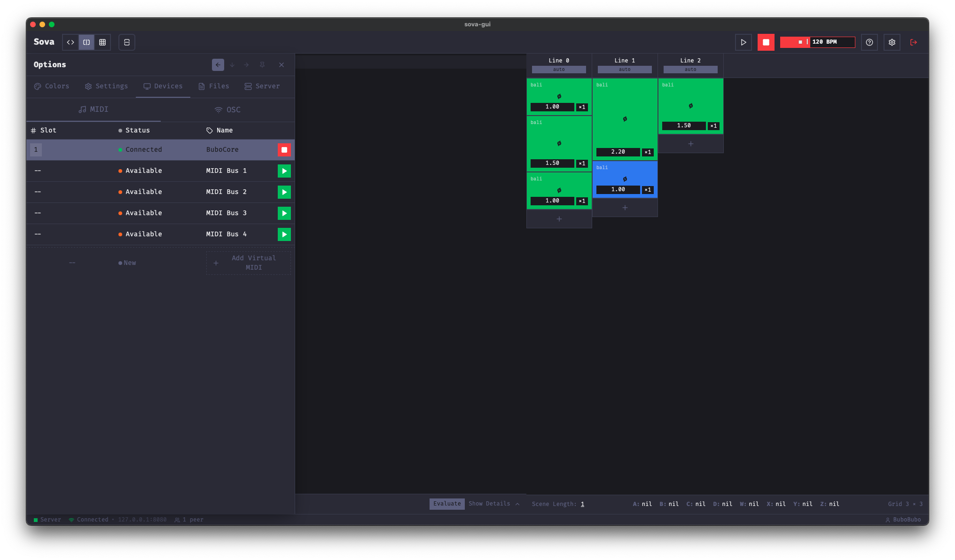Viewport: 955px width, 560px height.
Task: Click Line 2 auto speed bar
Action: point(690,70)
